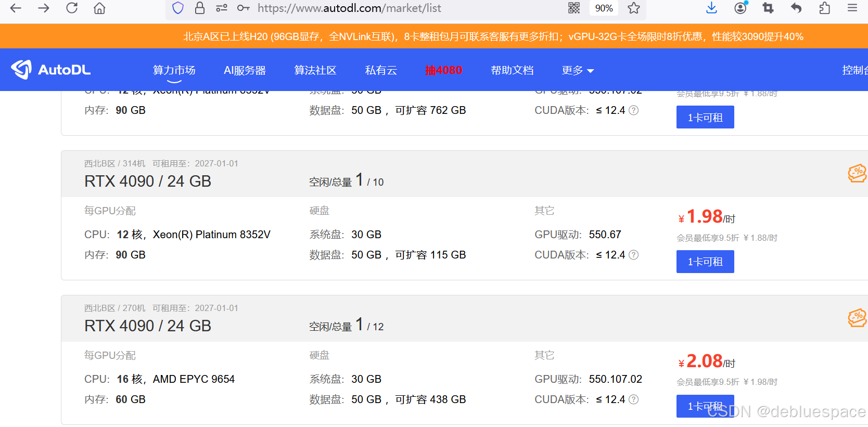The height and width of the screenshot is (427, 868).
Task: Open the 帮助文档 tab
Action: 513,70
